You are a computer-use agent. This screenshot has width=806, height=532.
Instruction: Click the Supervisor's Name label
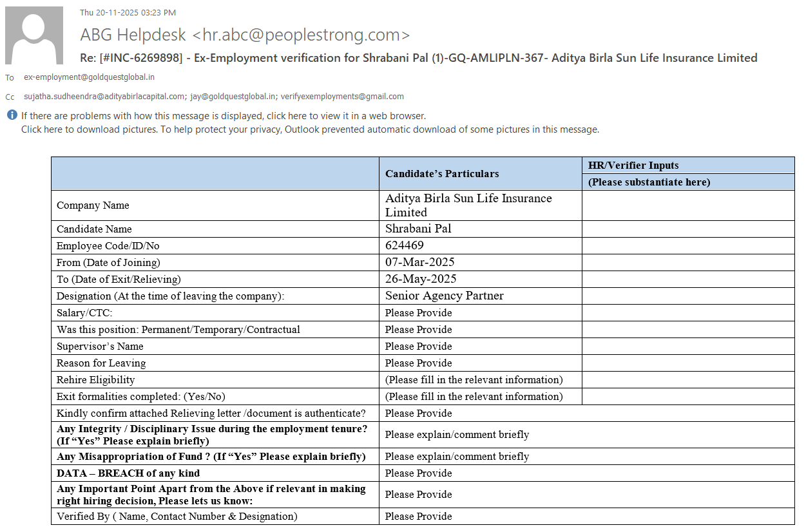(100, 347)
